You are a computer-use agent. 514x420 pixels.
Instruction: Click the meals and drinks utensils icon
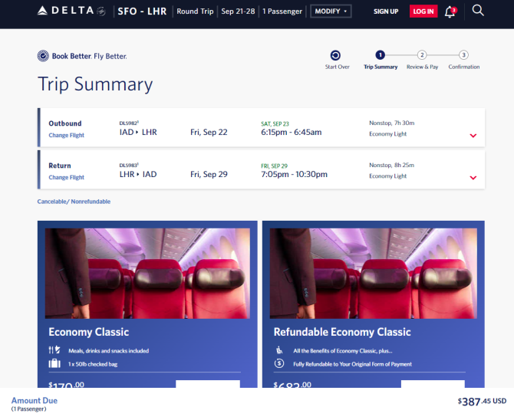point(54,350)
